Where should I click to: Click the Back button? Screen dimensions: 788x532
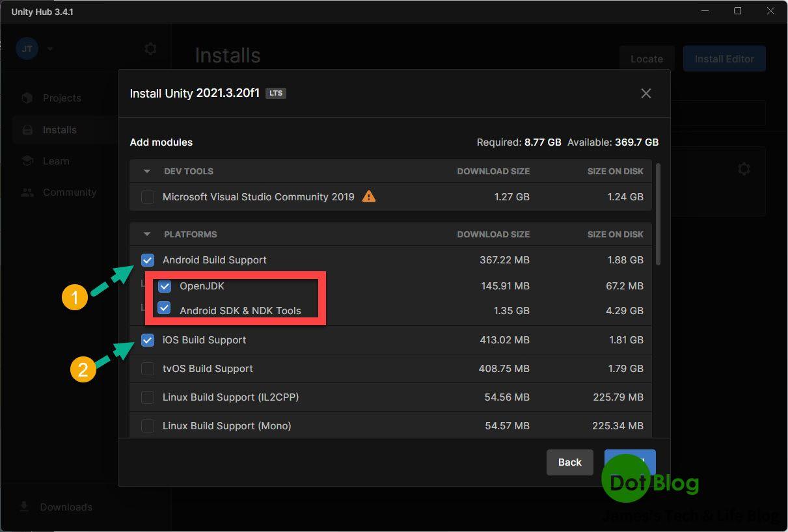569,462
